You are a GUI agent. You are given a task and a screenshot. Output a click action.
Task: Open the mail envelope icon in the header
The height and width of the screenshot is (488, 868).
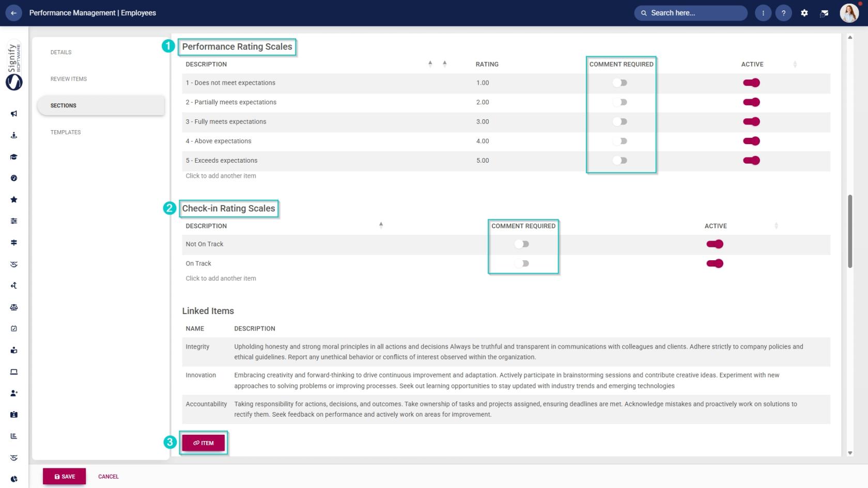(825, 13)
